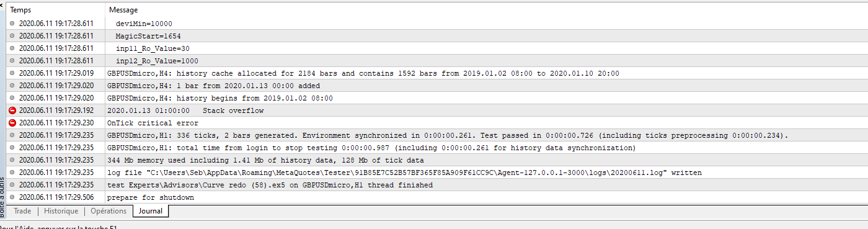Image resolution: width=868 pixels, height=229 pixels.
Task: Click the gray icon on the log file written row
Action: click(x=12, y=173)
